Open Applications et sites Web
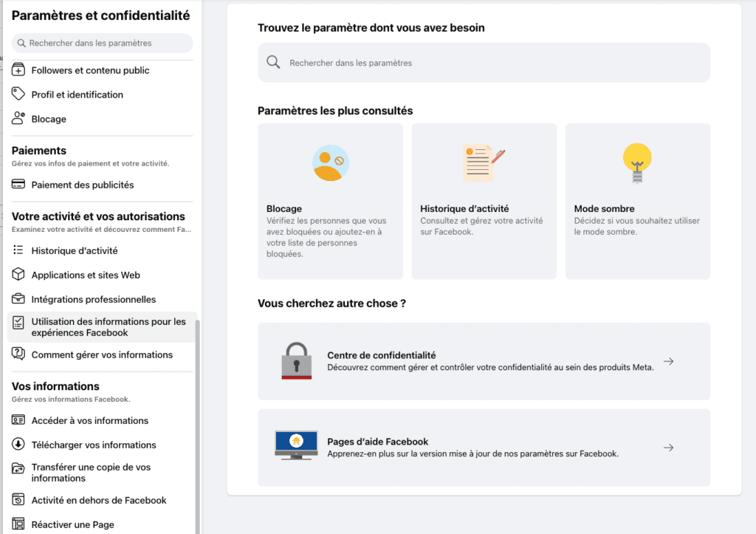This screenshot has width=756, height=534. 102,275
